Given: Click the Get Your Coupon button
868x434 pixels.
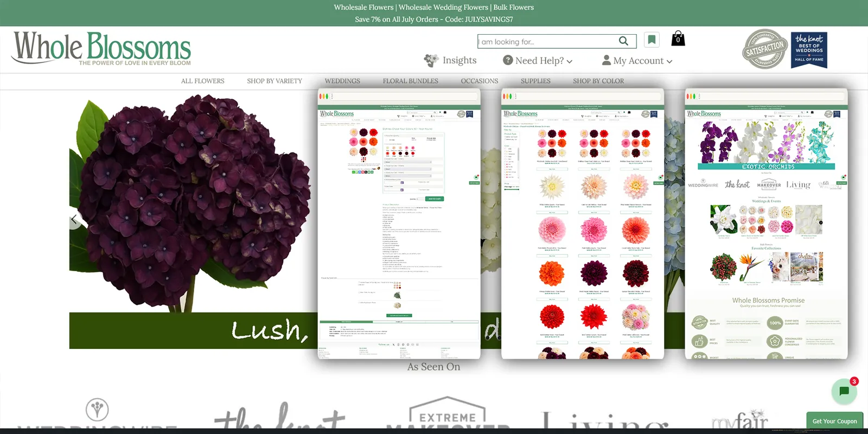Looking at the screenshot, I should pos(834,421).
